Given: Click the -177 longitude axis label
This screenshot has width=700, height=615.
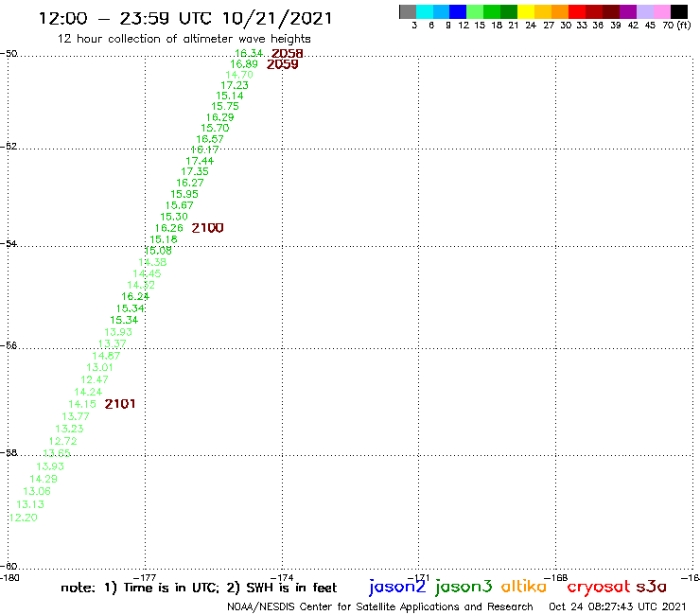Looking at the screenshot, I should (146, 577).
